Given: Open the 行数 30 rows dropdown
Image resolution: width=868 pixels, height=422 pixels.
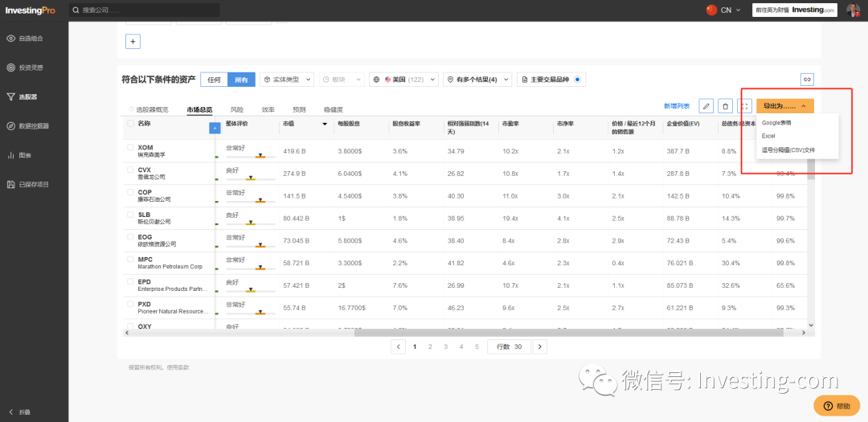Looking at the screenshot, I should [x=509, y=346].
